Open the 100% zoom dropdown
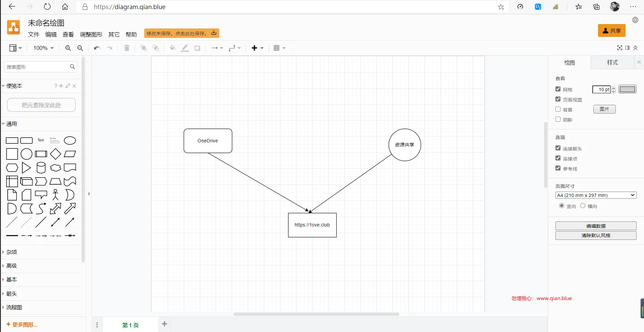Screen dimensions: 644x332 [44, 48]
